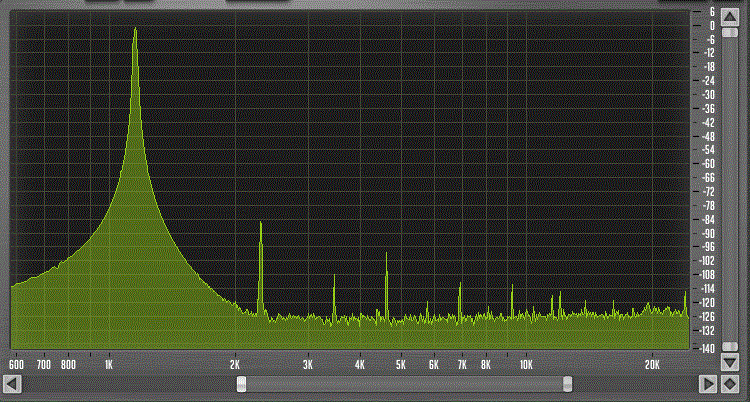750x402 pixels.
Task: Click the -96 dB scale label
Action: (708, 247)
